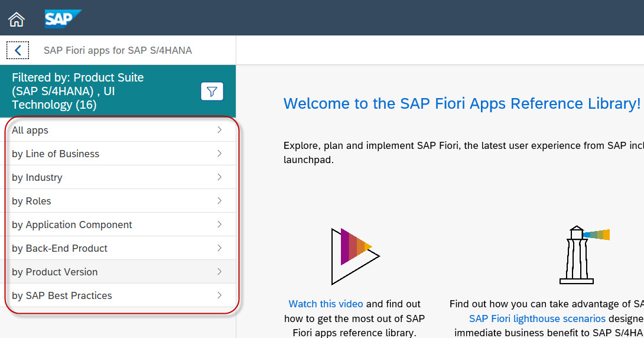Expand the by Industry chevron
644x338 pixels.
[x=219, y=177]
